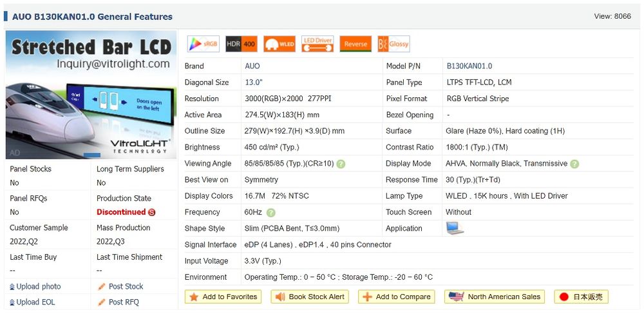644x314 pixels.
Task: Click the laptop Application icon
Action: click(x=455, y=228)
